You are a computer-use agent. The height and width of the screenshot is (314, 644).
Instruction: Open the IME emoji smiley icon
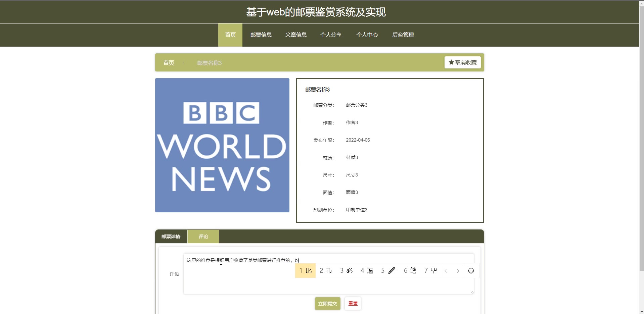coord(471,271)
